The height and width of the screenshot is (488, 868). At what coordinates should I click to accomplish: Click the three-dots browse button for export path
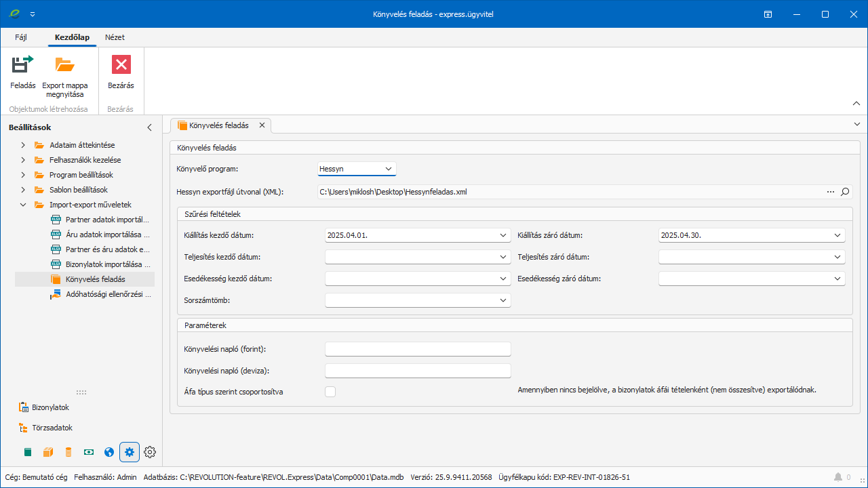[x=831, y=192]
